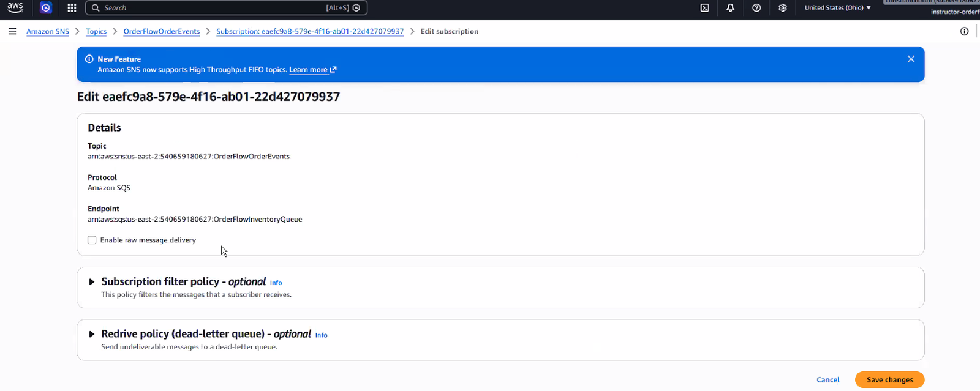Open the settings gear icon
980x391 pixels.
click(x=783, y=8)
